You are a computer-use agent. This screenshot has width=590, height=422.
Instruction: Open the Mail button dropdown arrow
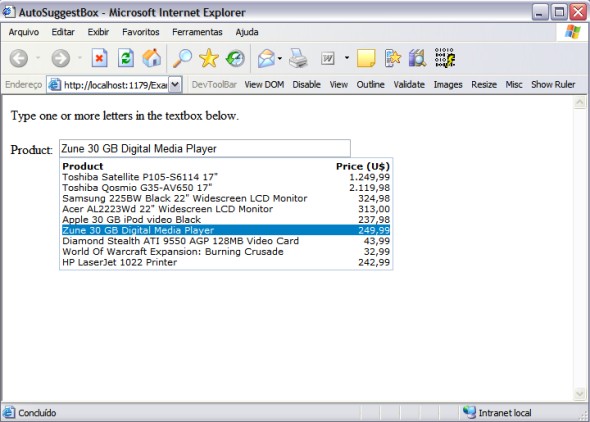coord(280,58)
